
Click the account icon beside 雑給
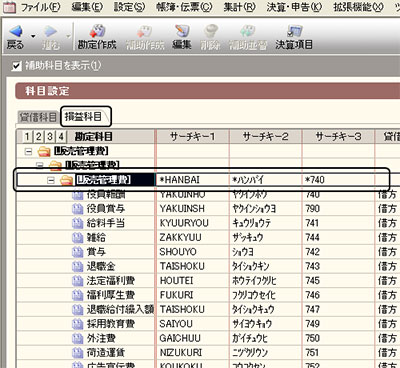point(78,238)
